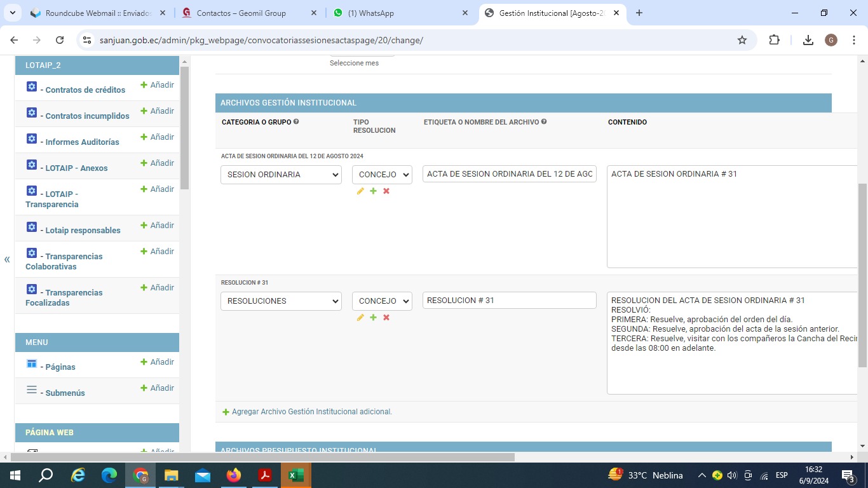Click the help icon next to CATEGORIA O GRUPO

296,122
